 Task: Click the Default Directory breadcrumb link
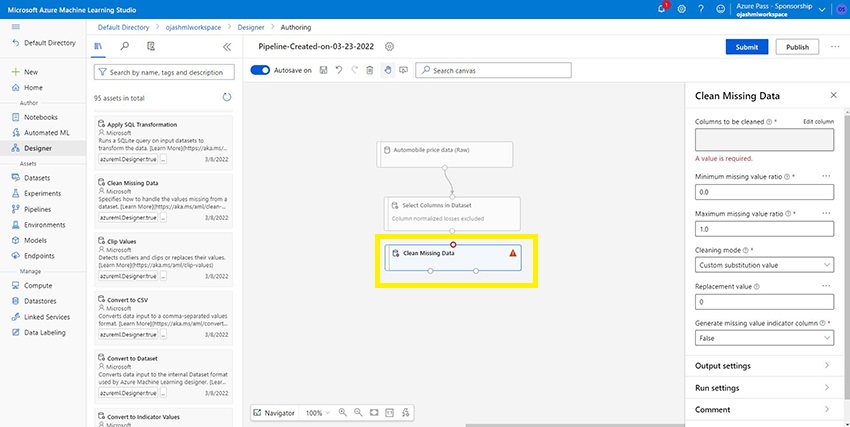123,27
